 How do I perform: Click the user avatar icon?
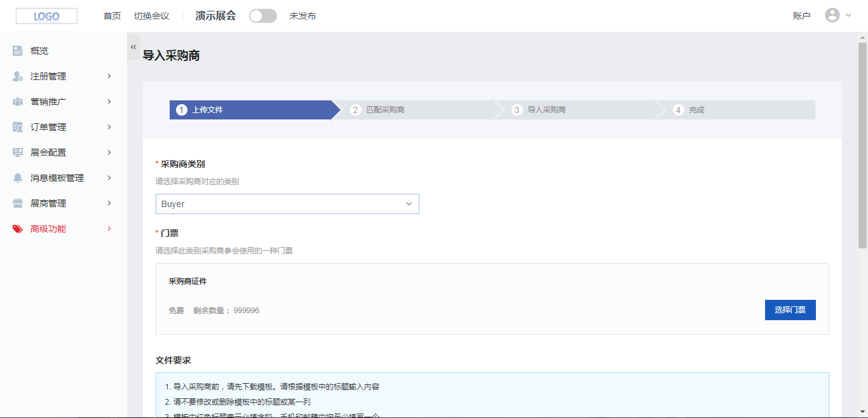tap(832, 15)
